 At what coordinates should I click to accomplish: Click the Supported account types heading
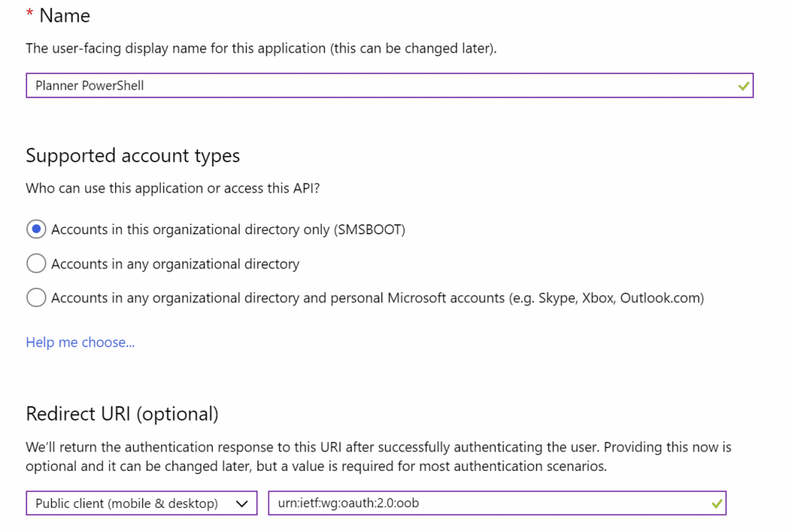pos(133,155)
